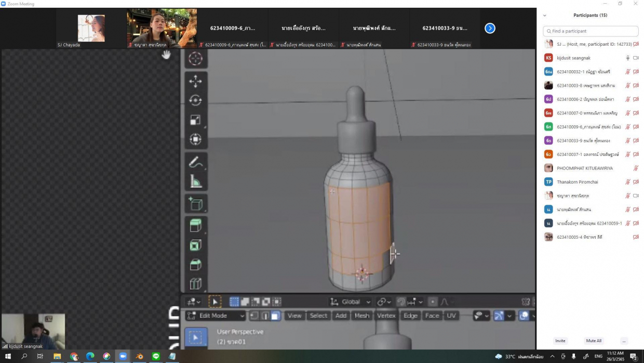Select the Bevel tool
This screenshot has height=363, width=644.
195,264
